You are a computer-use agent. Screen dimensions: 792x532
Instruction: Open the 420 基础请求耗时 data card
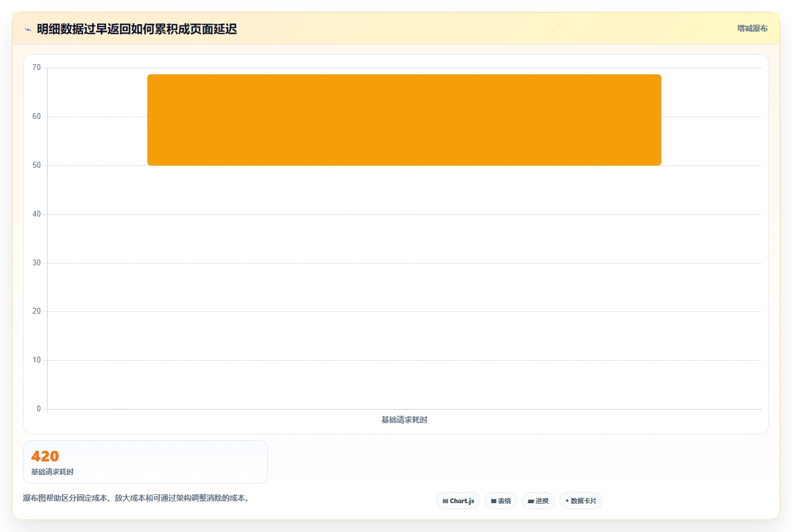pyautogui.click(x=145, y=462)
